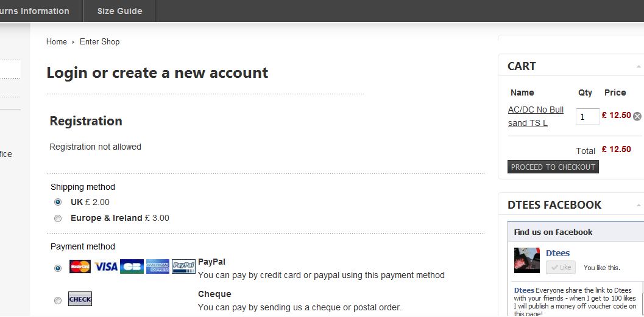Open the Size Guide menu item

click(x=119, y=11)
